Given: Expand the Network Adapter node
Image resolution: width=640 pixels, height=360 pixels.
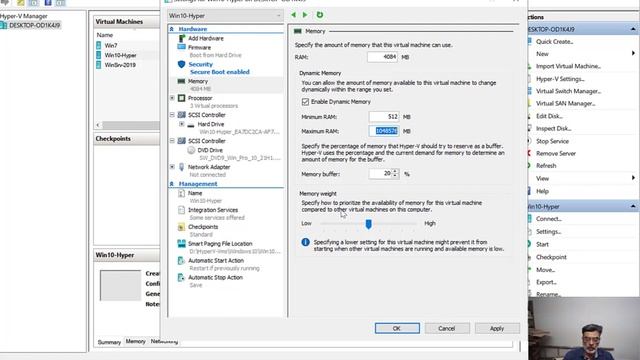Looking at the screenshot, I should 172,167.
